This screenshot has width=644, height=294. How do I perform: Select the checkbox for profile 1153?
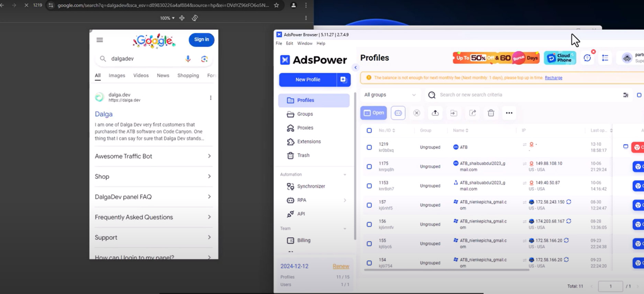click(x=369, y=186)
